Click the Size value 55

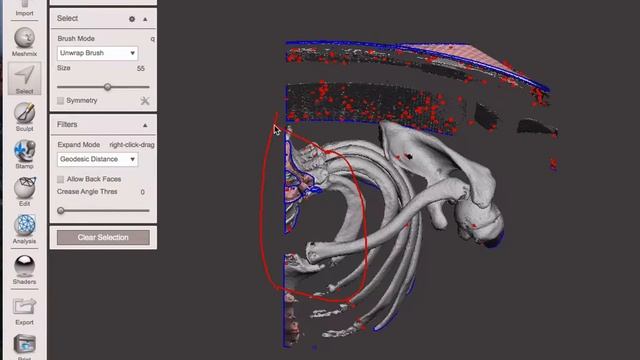coord(141,69)
